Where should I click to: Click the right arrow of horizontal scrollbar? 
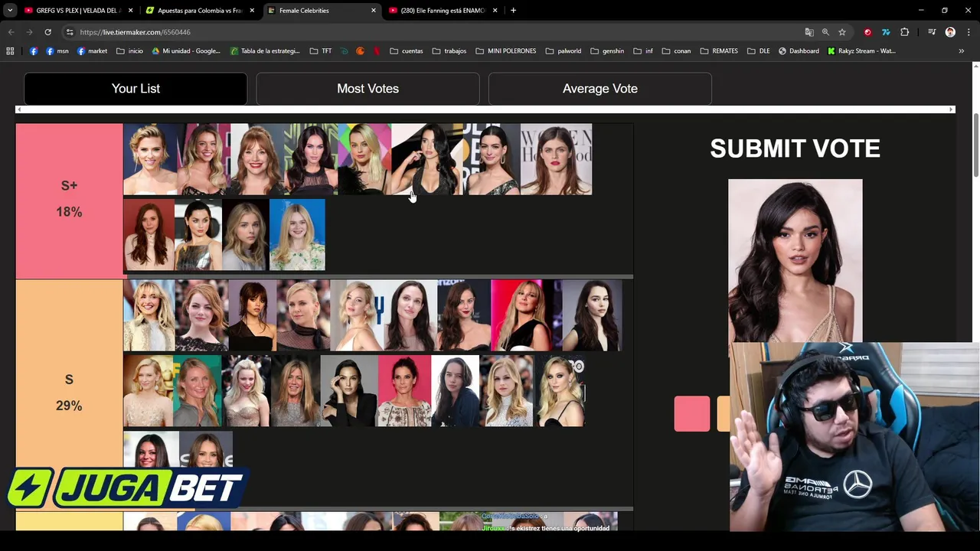(952, 109)
